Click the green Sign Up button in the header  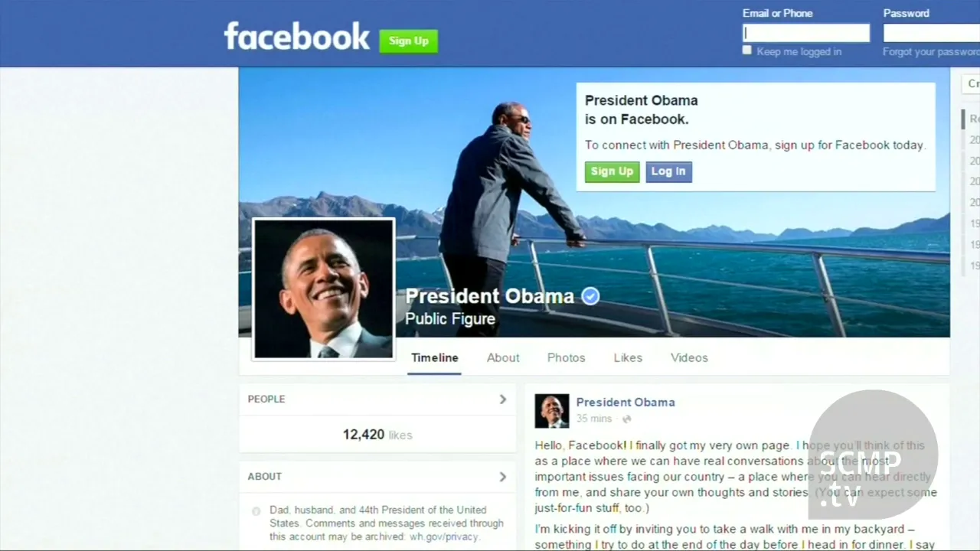coord(408,41)
